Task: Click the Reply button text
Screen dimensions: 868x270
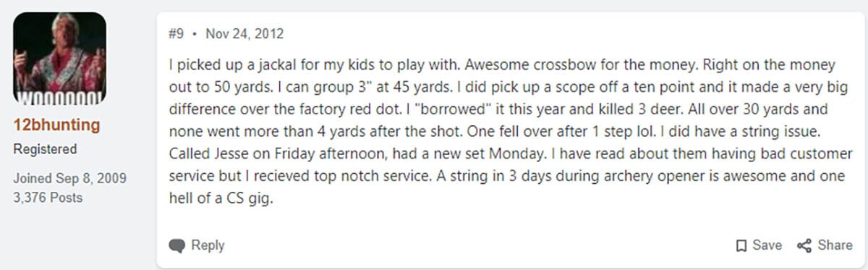Action: point(208,245)
